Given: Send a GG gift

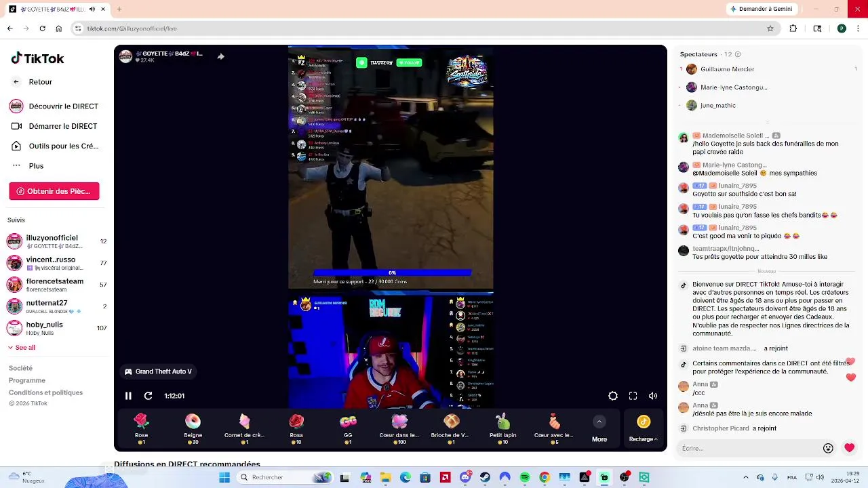Looking at the screenshot, I should click(348, 429).
